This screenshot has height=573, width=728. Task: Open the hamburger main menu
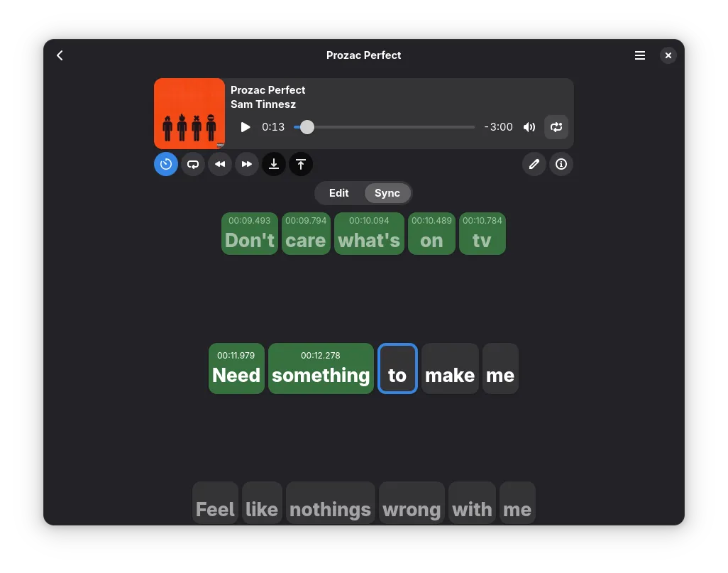(640, 55)
